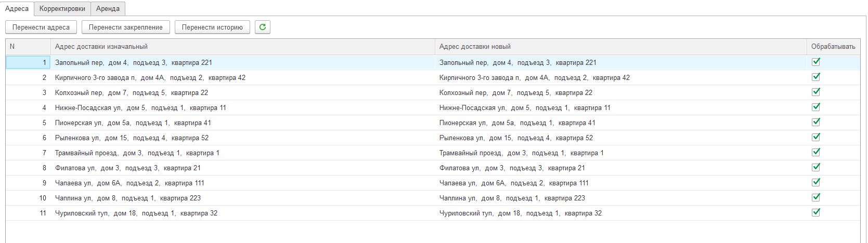This screenshot has width=868, height=243.
Task: Select new address cell Рыленкова ул, дом 15
Action: pyautogui.click(x=515, y=138)
